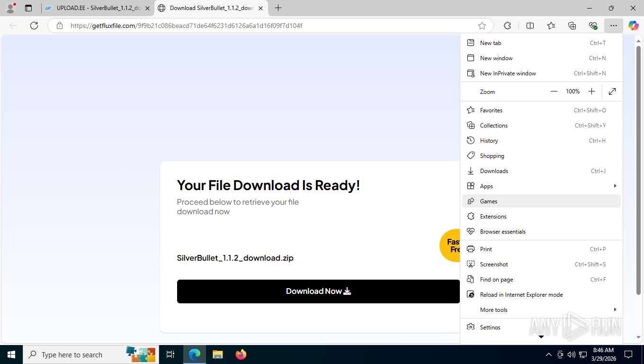This screenshot has width=644, height=364.
Task: Open New InPrivate window
Action: click(x=541, y=73)
